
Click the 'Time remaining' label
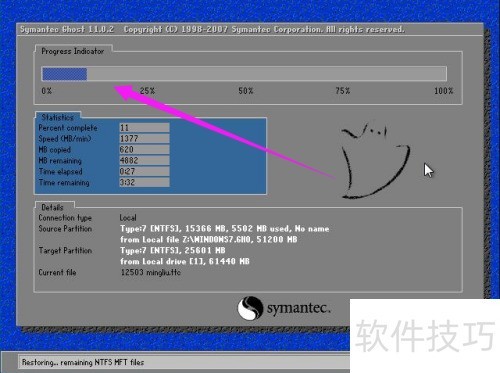[x=64, y=183]
